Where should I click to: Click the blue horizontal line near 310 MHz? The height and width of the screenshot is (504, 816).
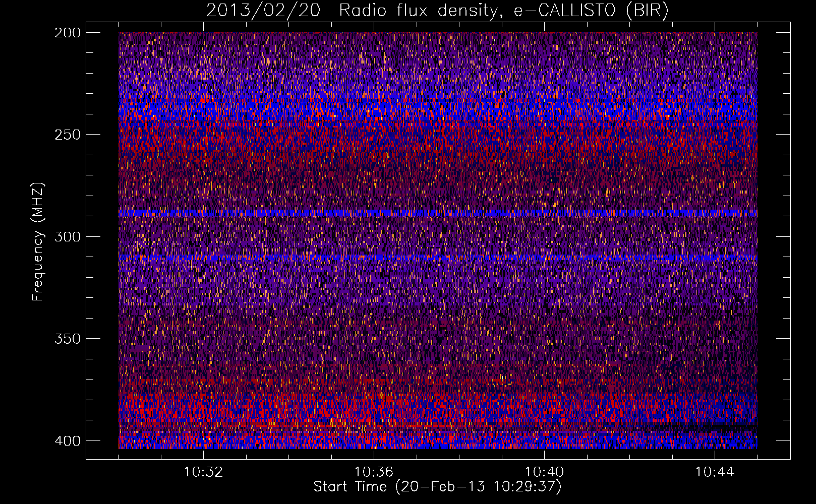click(438, 258)
